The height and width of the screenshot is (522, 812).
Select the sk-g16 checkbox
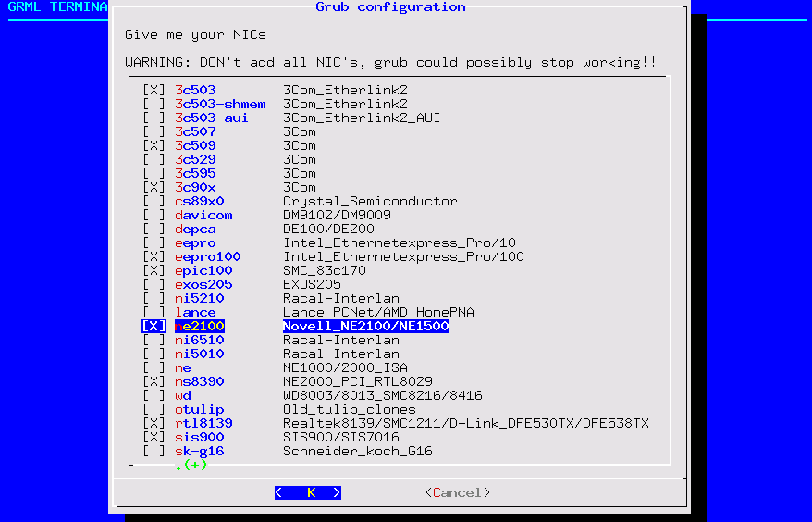point(154,451)
